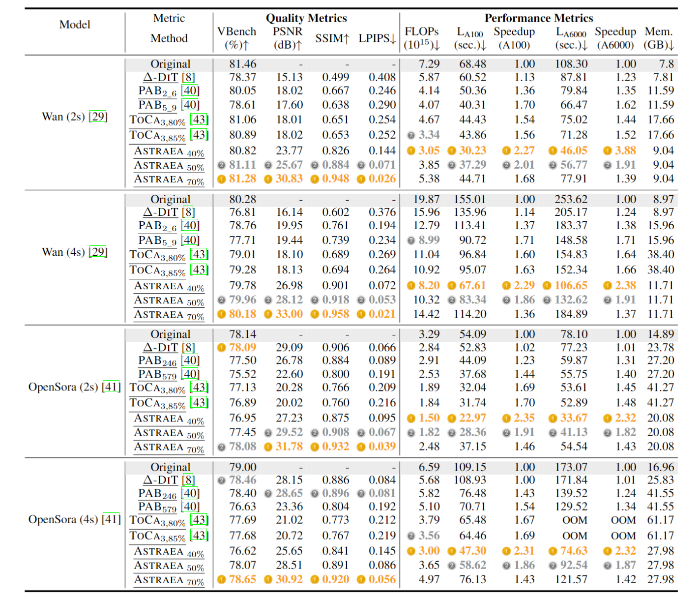Click the Performance Metrics column group header
This screenshot has height=598, width=700.
539,18
